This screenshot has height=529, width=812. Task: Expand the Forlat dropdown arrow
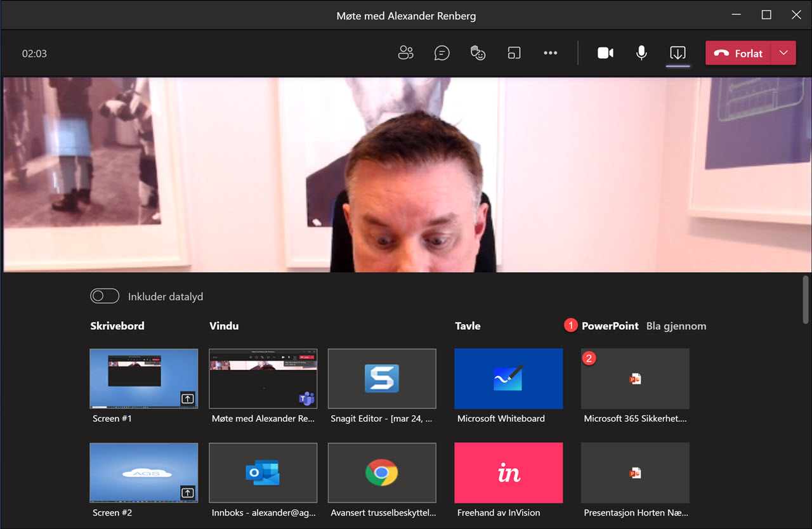coord(783,53)
